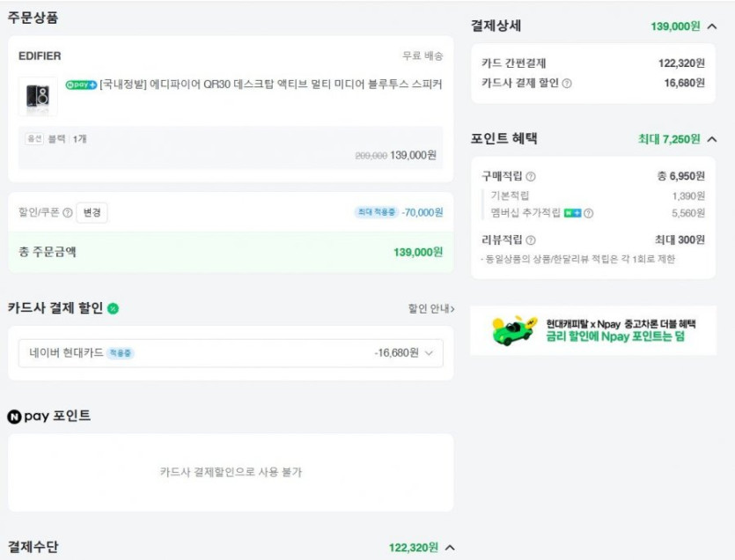735x560 pixels.
Task: Click the EDIFIER QR30 product title
Action: [271, 85]
